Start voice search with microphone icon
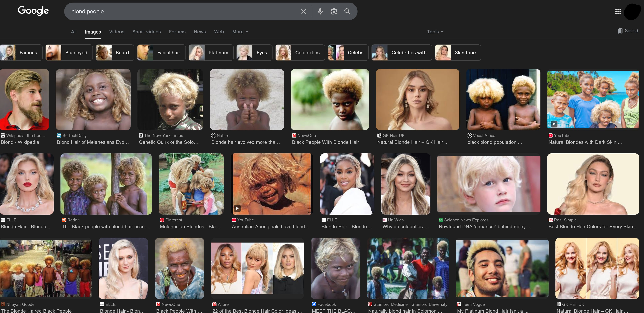The height and width of the screenshot is (313, 644). [x=320, y=11]
